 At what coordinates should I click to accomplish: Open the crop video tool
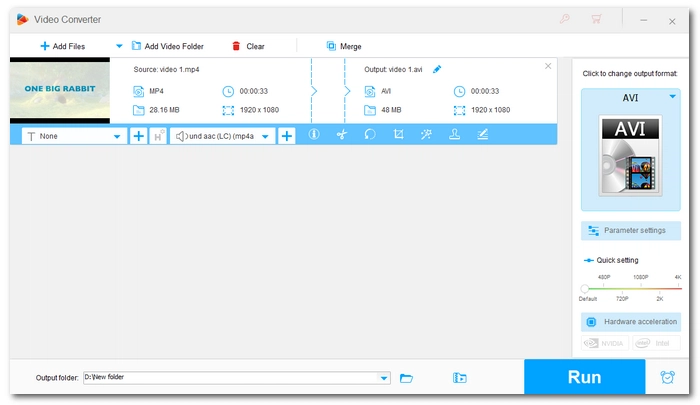[398, 135]
